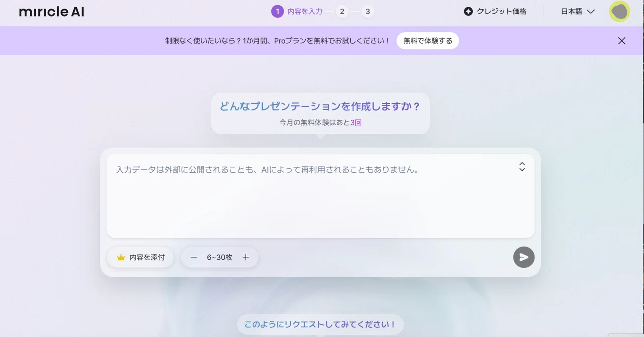Image resolution: width=644 pixels, height=337 pixels.
Task: Click the miricle AI logo
Action: point(51,12)
